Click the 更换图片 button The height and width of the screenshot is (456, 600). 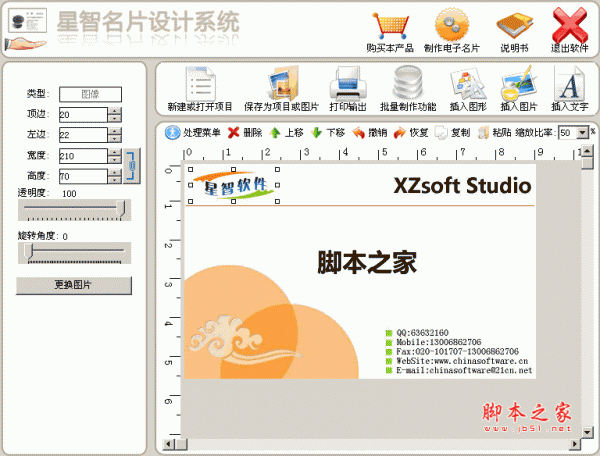pyautogui.click(x=74, y=285)
